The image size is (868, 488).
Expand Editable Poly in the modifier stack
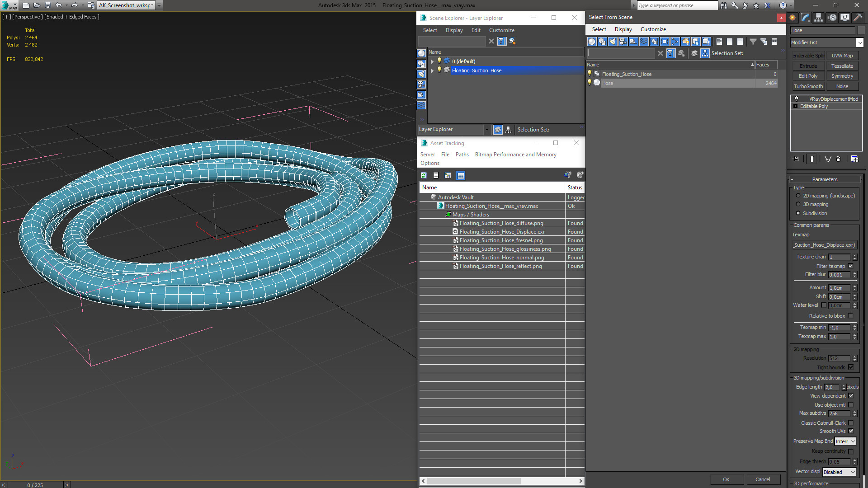tap(796, 106)
